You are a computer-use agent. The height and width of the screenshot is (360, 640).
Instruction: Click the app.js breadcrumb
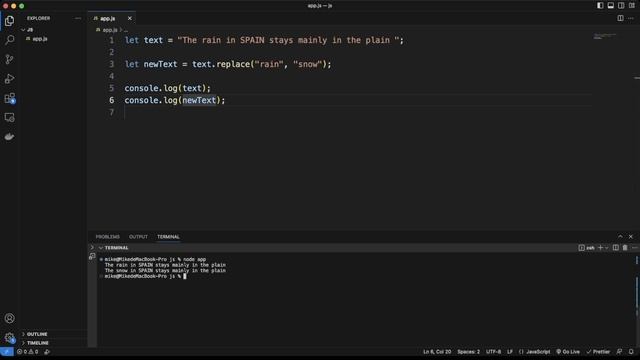point(110,30)
